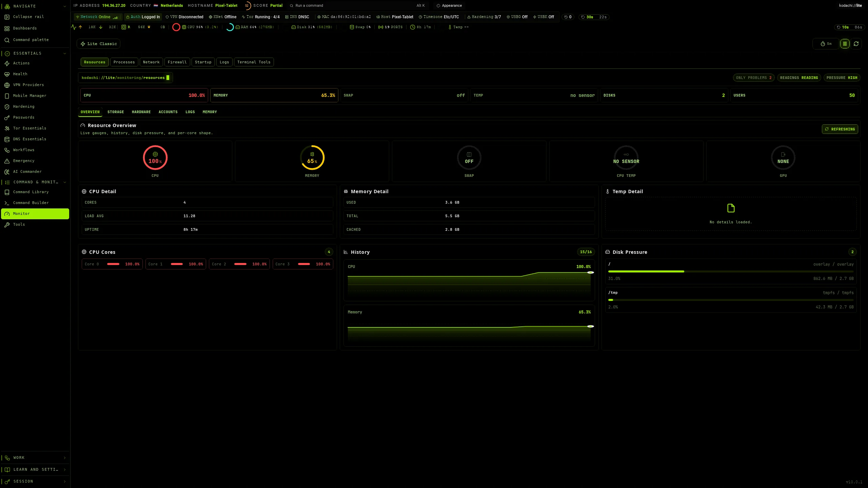Screen dimensions: 868x488
Task: Toggle the READINGS READING chip
Action: (799, 78)
